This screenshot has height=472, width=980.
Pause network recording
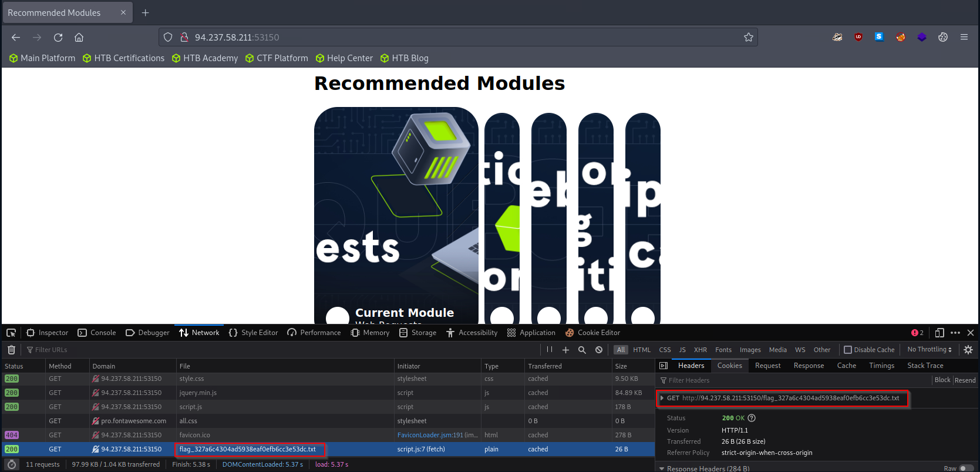coord(550,350)
